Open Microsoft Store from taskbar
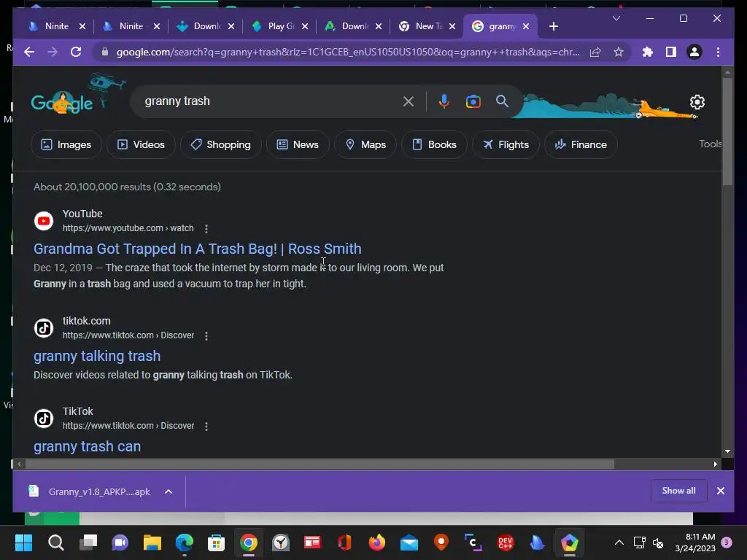Viewport: 747px width, 560px height. pos(216,542)
